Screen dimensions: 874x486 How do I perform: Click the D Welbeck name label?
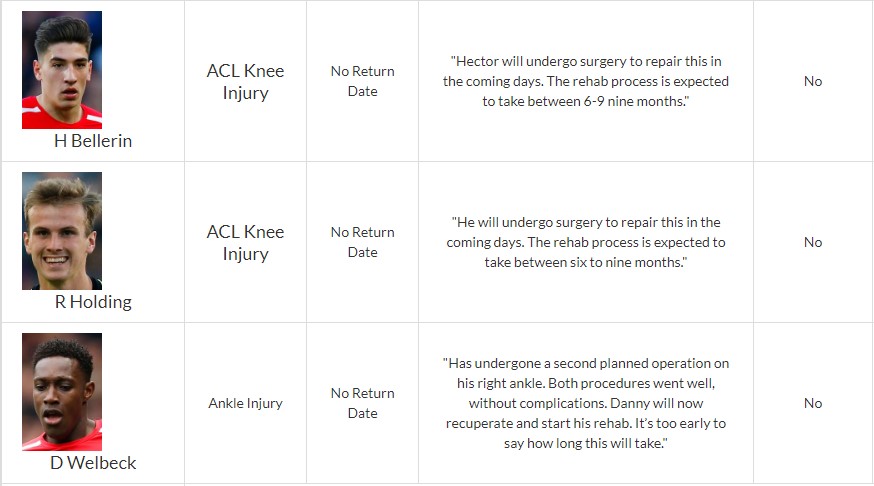pyautogui.click(x=93, y=463)
